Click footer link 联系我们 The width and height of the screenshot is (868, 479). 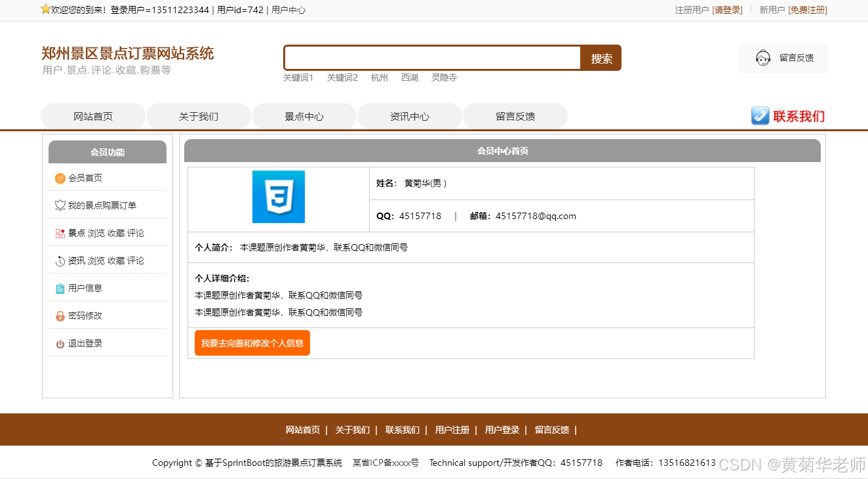[x=403, y=430]
